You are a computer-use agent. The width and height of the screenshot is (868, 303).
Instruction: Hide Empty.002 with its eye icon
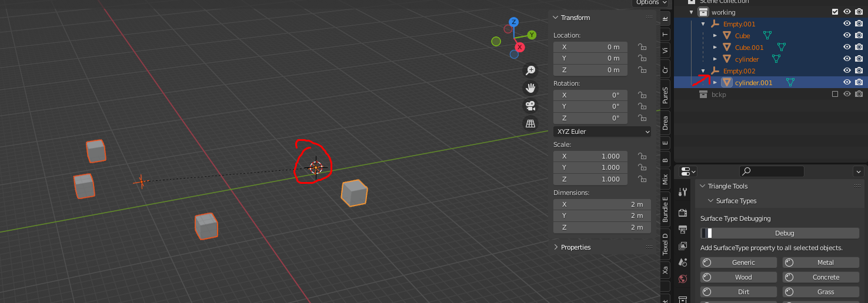pos(847,70)
